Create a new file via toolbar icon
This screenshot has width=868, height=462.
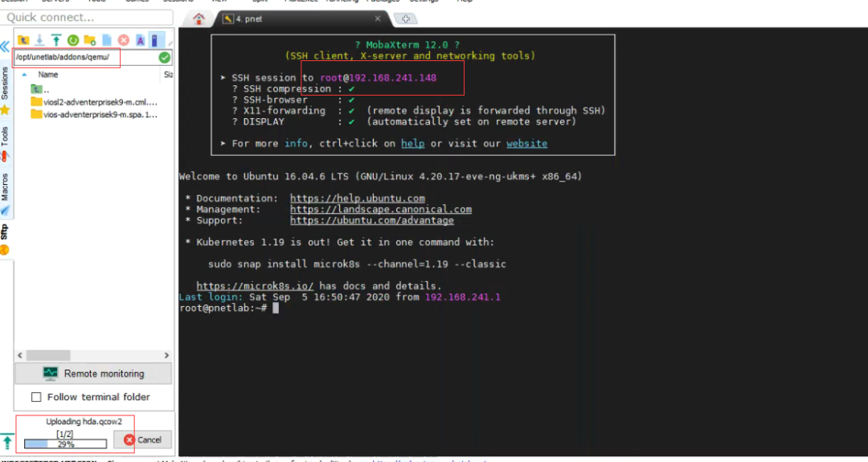(107, 40)
